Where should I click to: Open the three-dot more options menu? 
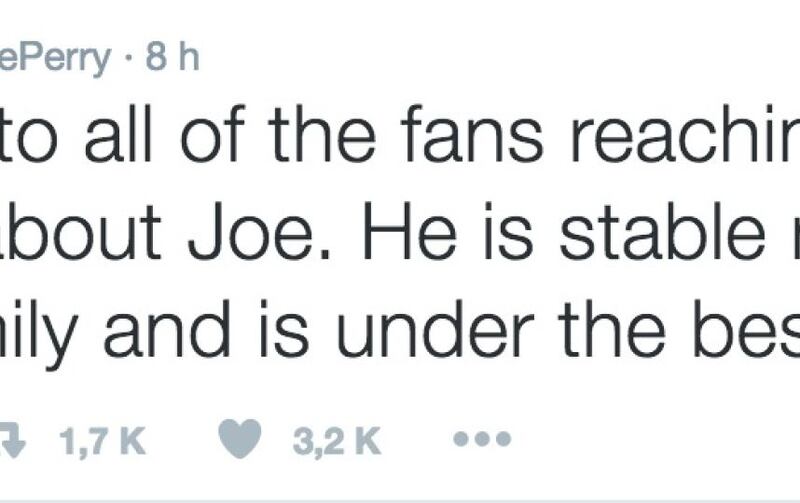click(x=482, y=439)
